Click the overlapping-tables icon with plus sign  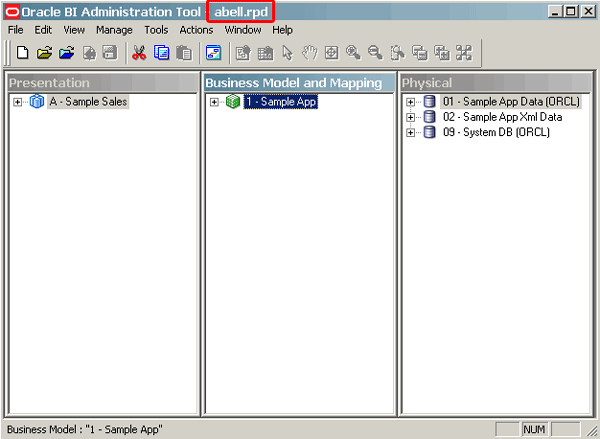pyautogui.click(x=442, y=53)
